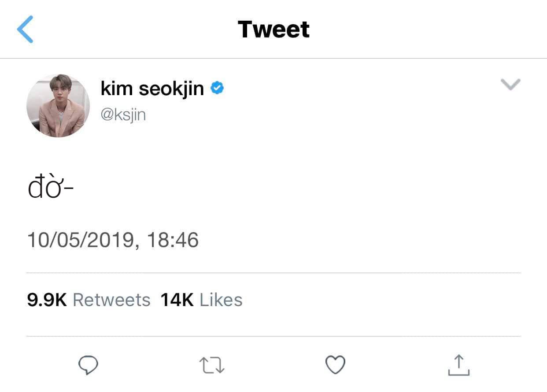This screenshot has height=392, width=547.
Task: Click the 14K likes count
Action: [x=177, y=300]
